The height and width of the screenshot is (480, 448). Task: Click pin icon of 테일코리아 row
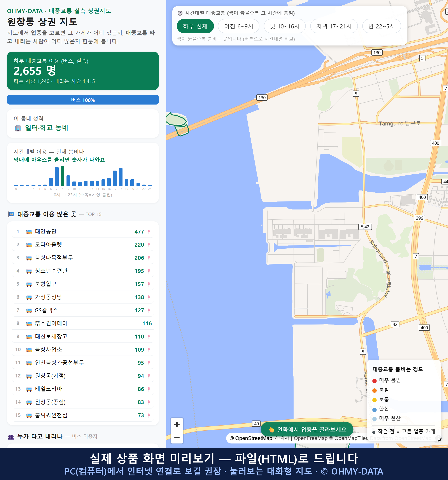click(149, 389)
